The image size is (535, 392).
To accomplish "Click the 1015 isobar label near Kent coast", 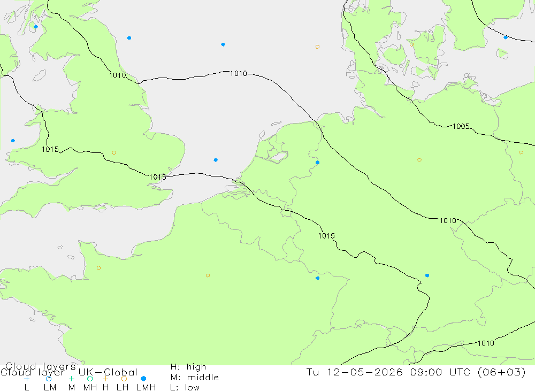I will click(158, 177).
